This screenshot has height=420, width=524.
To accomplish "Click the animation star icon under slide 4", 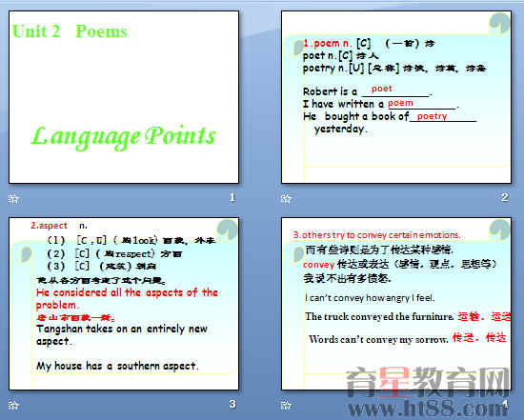I will click(286, 406).
